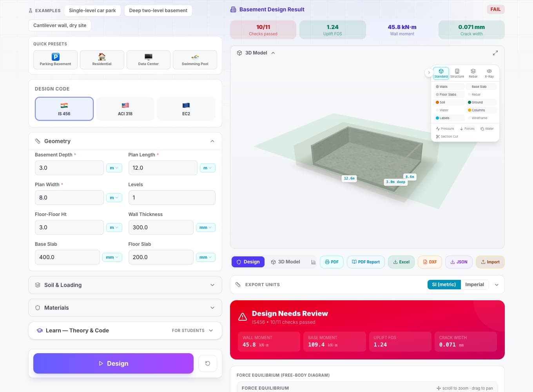Switch 3D view to Rebar mode
The image size is (533, 392).
(x=473, y=73)
